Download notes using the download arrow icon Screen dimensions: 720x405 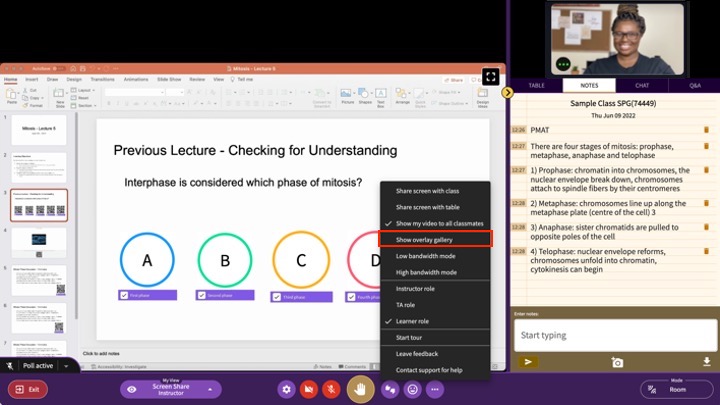pyautogui.click(x=707, y=362)
